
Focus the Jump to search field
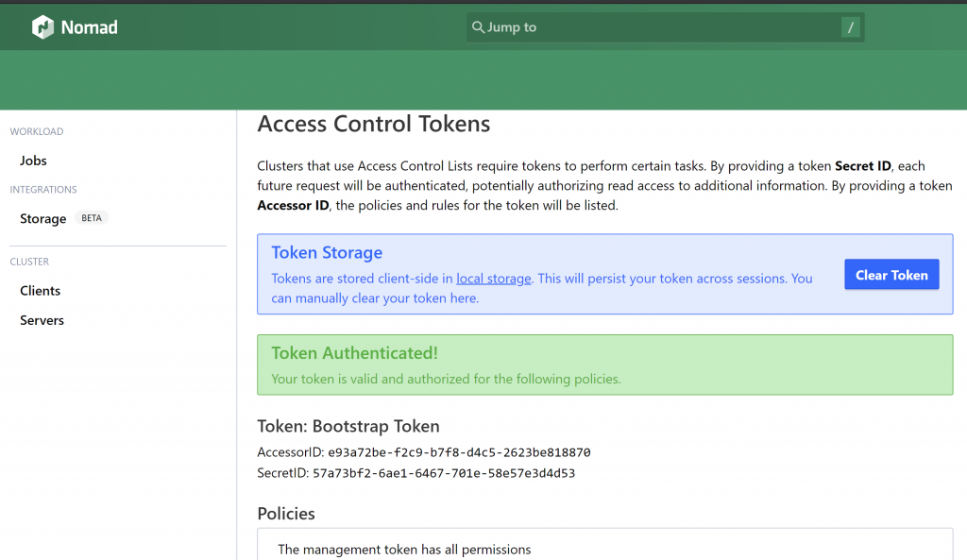(661, 27)
